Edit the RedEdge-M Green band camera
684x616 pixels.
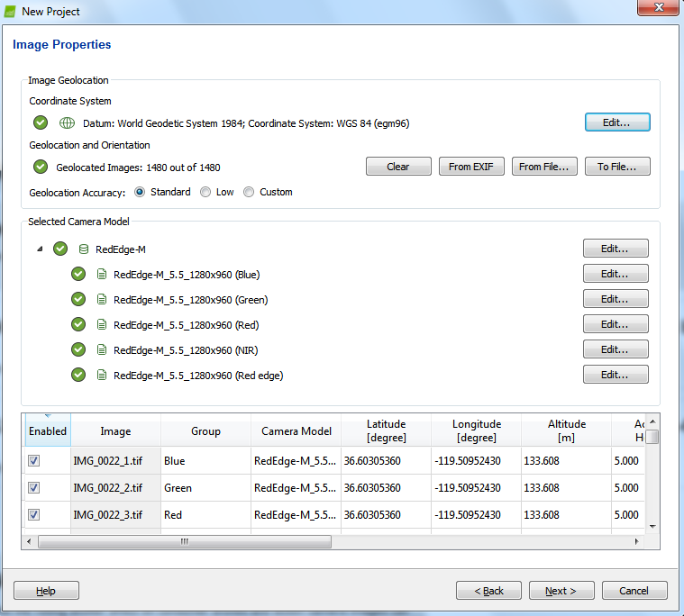pos(616,299)
